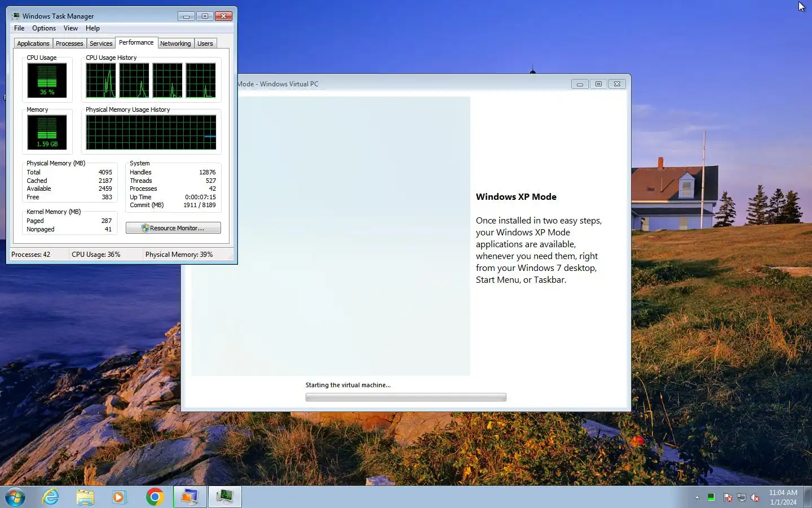Click the Available memory value 2459
Viewport: 812px width, 508px height.
(x=105, y=189)
